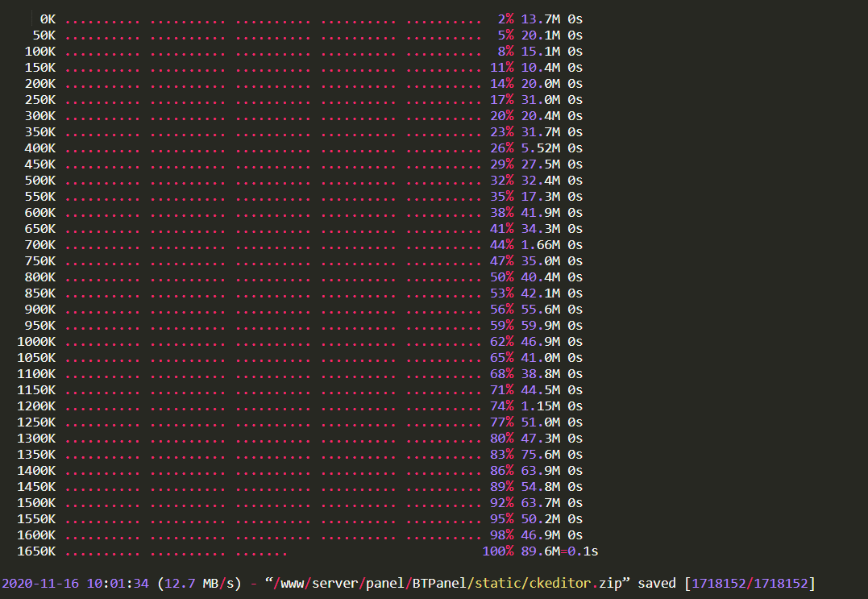The image size is (868, 599).
Task: Click the 0K offset label
Action: (x=48, y=19)
